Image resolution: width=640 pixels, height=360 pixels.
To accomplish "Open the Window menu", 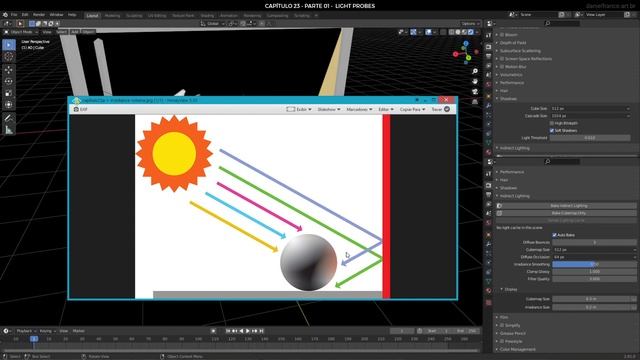I will click(x=56, y=15).
